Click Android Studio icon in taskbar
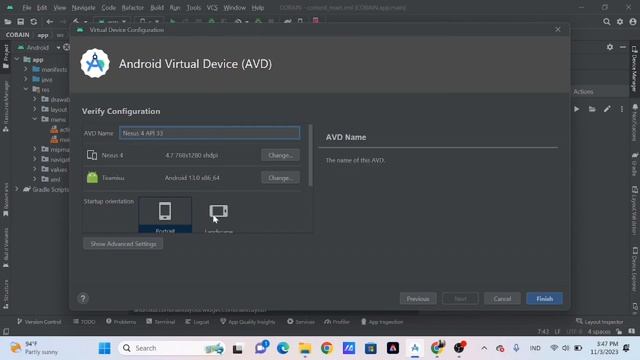640x360 pixels. (x=415, y=348)
